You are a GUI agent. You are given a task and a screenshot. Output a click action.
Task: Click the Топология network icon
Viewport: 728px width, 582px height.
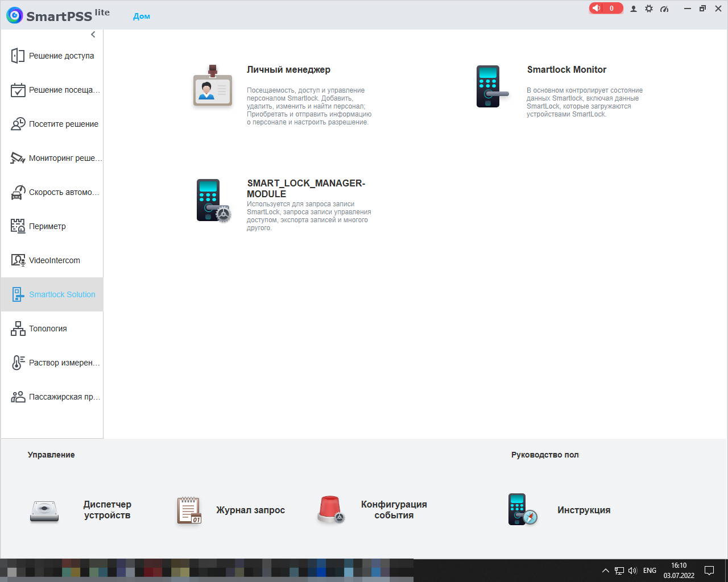[x=18, y=329]
